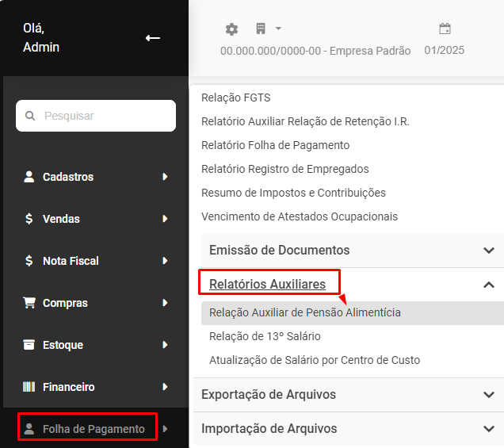Click chevron beside Exportação de Arquivos
The image size is (504, 448).
489,395
